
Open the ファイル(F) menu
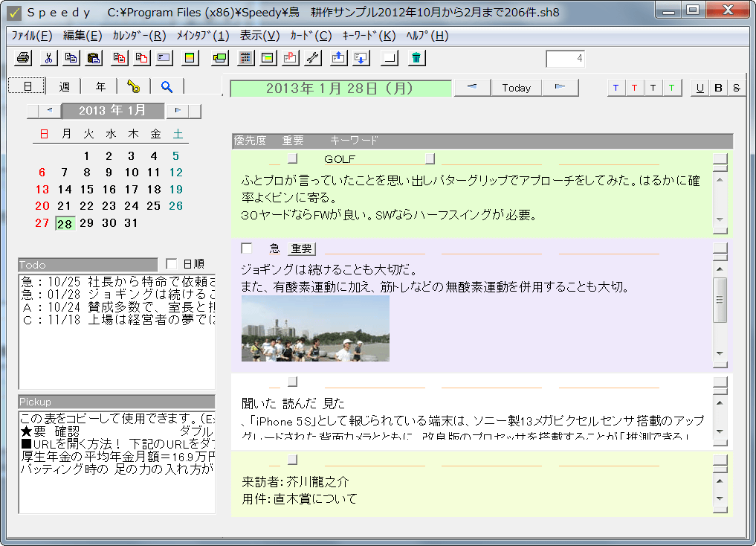pos(32,36)
